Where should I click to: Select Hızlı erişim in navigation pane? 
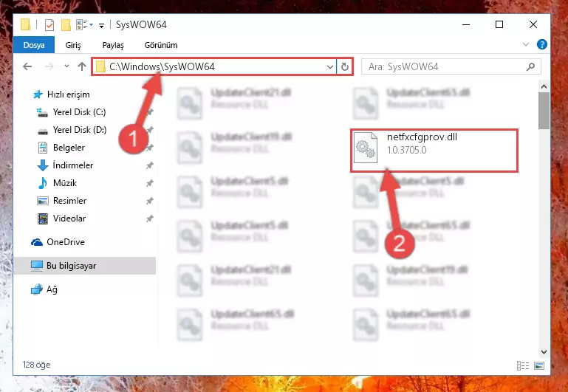[68, 94]
